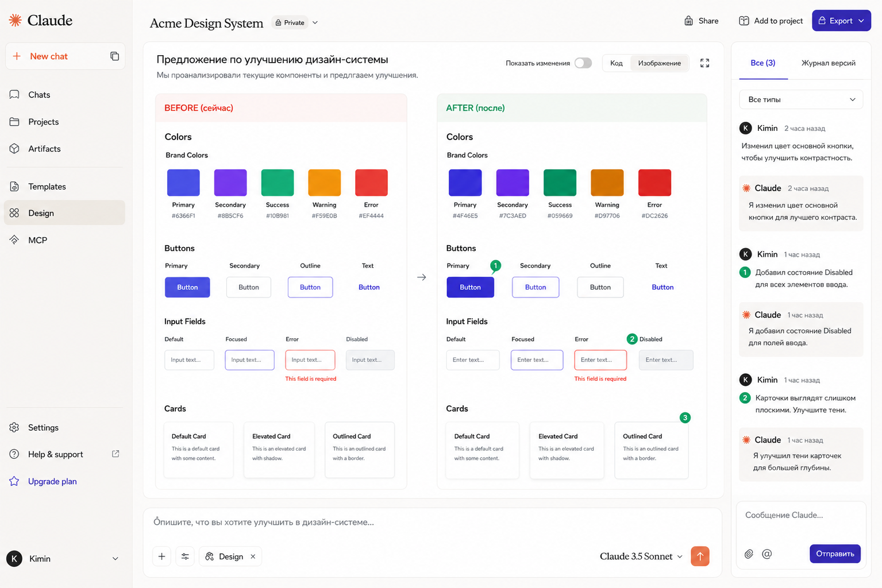The width and height of the screenshot is (882, 588).
Task: Switch the view to Код
Action: tap(617, 63)
